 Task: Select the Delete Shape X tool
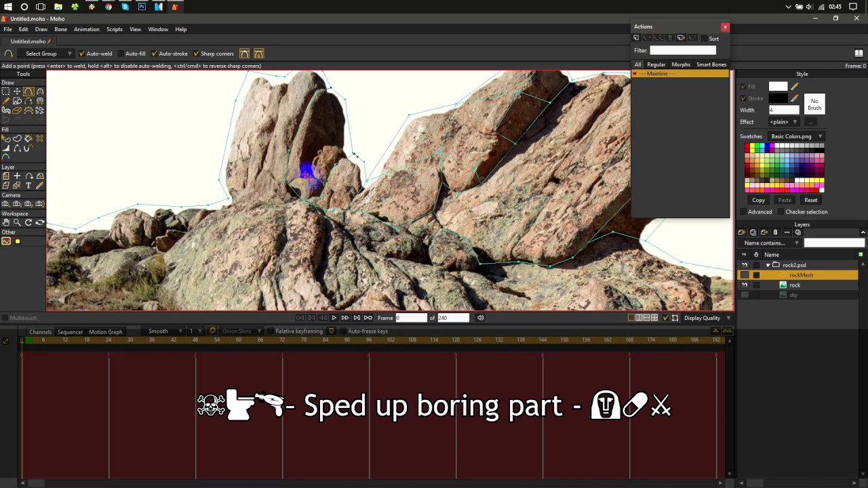[40, 138]
